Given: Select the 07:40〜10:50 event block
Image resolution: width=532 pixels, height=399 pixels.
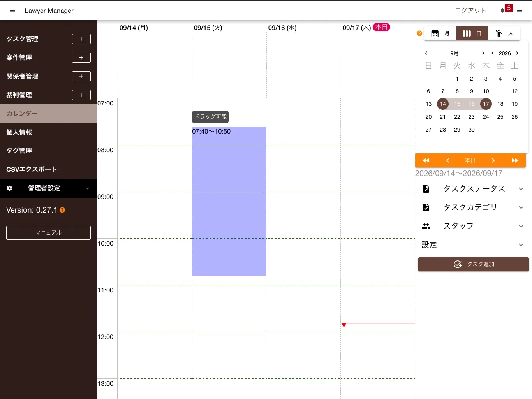Looking at the screenshot, I should click(x=229, y=201).
